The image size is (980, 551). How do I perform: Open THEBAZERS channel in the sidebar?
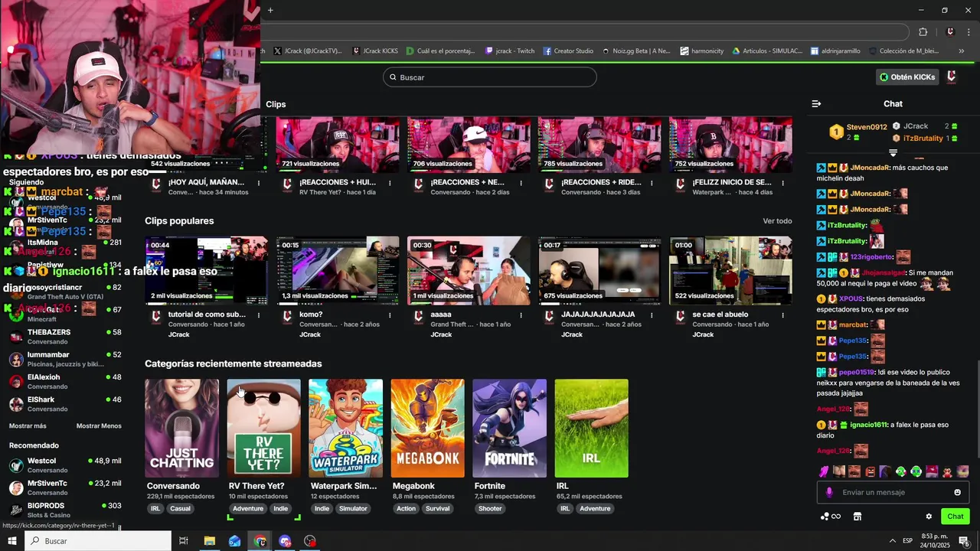[65, 337]
